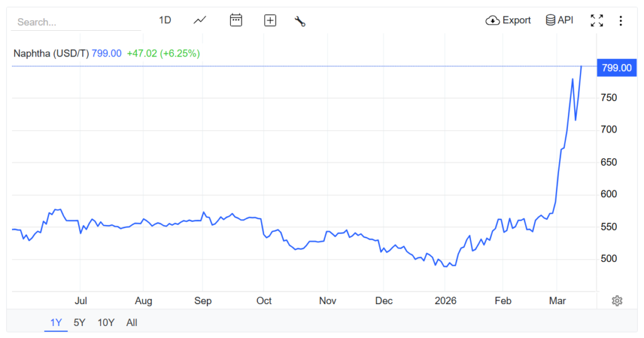This screenshot has width=644, height=338.
Task: Open chart settings gear icon
Action: [x=617, y=301]
